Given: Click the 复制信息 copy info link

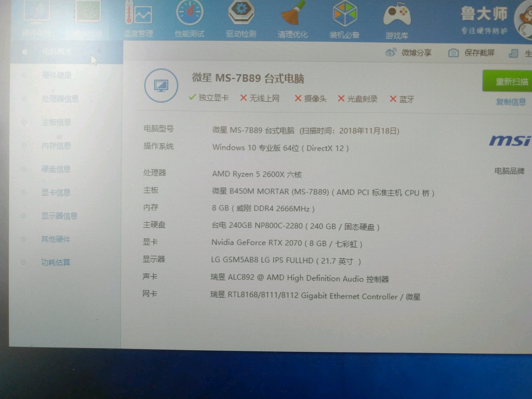Looking at the screenshot, I should click(511, 102).
